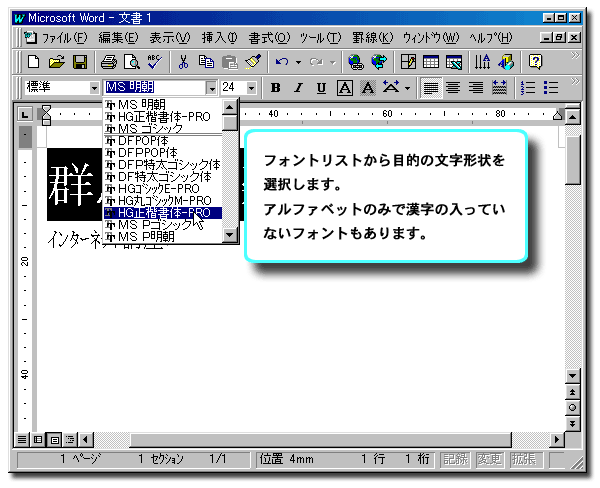Open the 挿入(I) menu
The height and width of the screenshot is (488, 600).
pyautogui.click(x=219, y=38)
